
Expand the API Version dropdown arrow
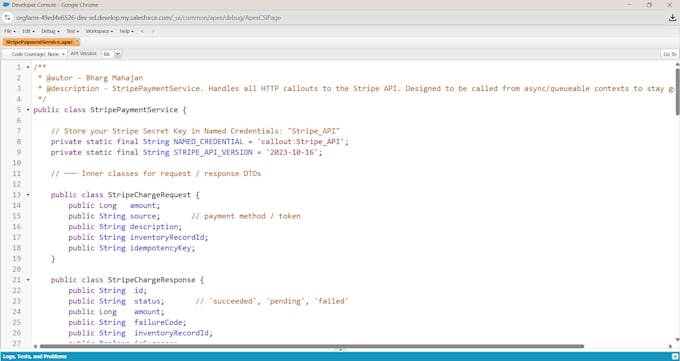tap(118, 54)
